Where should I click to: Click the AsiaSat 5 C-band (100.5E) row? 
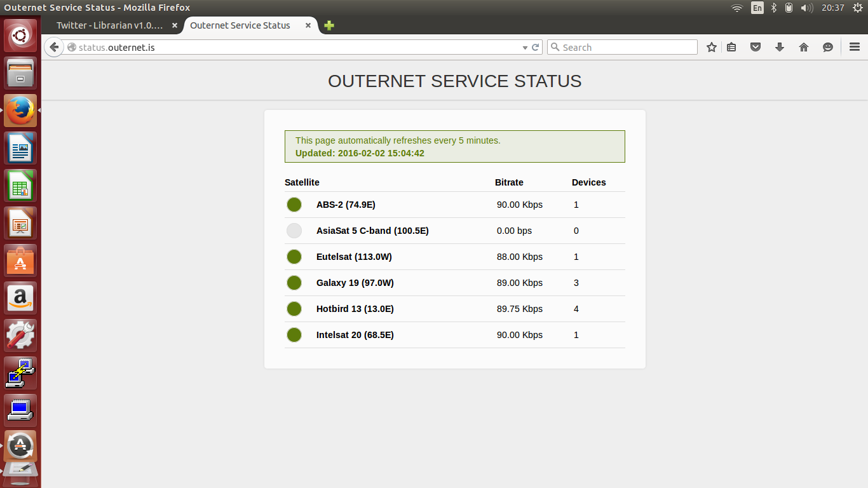[x=455, y=231]
